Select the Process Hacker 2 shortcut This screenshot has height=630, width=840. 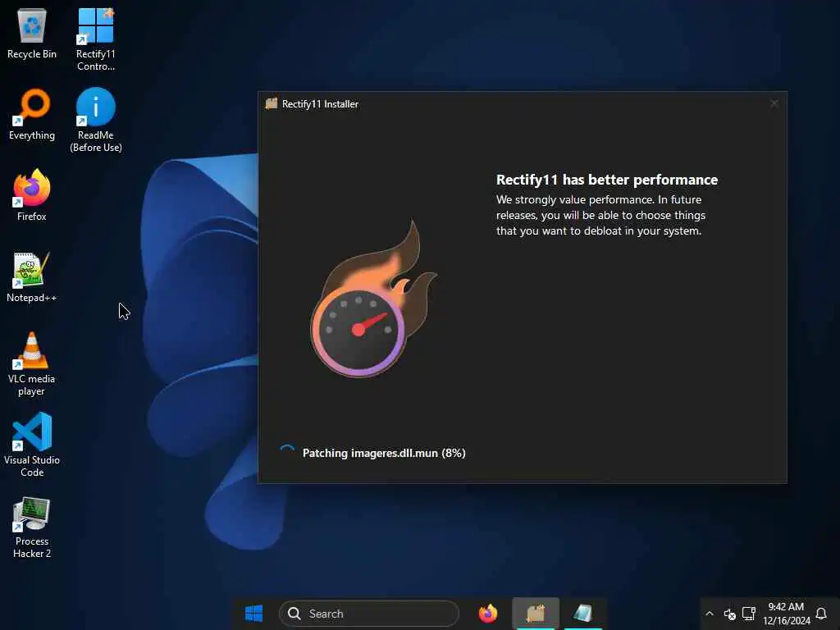click(32, 527)
